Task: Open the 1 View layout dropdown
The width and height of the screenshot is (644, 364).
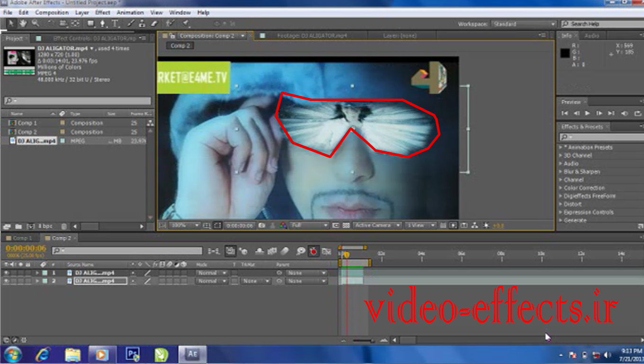Action: [421, 226]
